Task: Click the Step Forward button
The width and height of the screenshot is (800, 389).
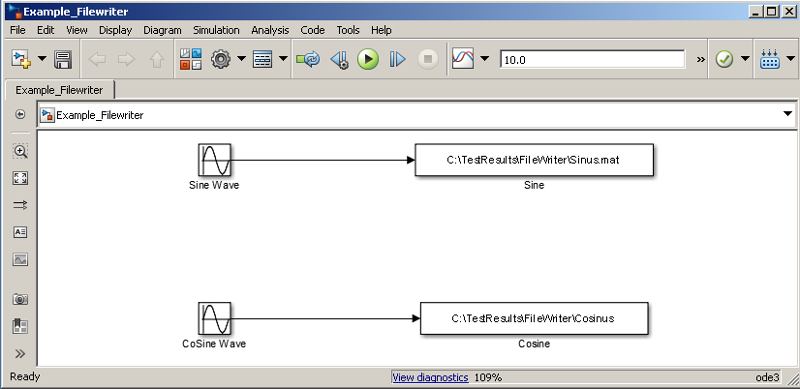Action: click(397, 60)
